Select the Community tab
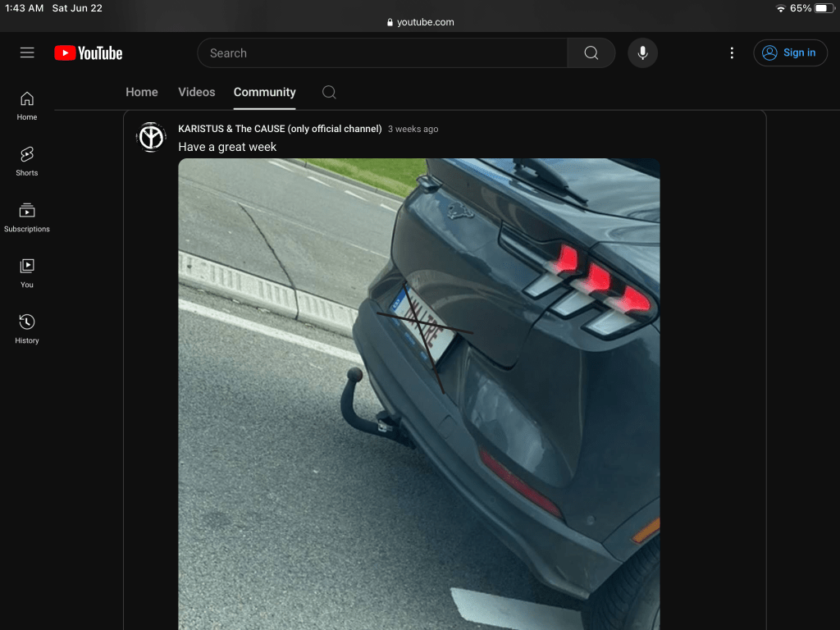This screenshot has width=840, height=630. pyautogui.click(x=264, y=92)
